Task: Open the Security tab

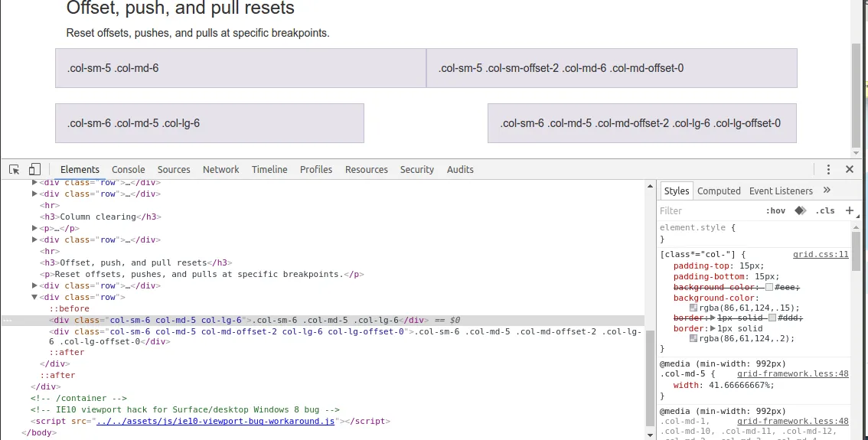Action: click(417, 169)
